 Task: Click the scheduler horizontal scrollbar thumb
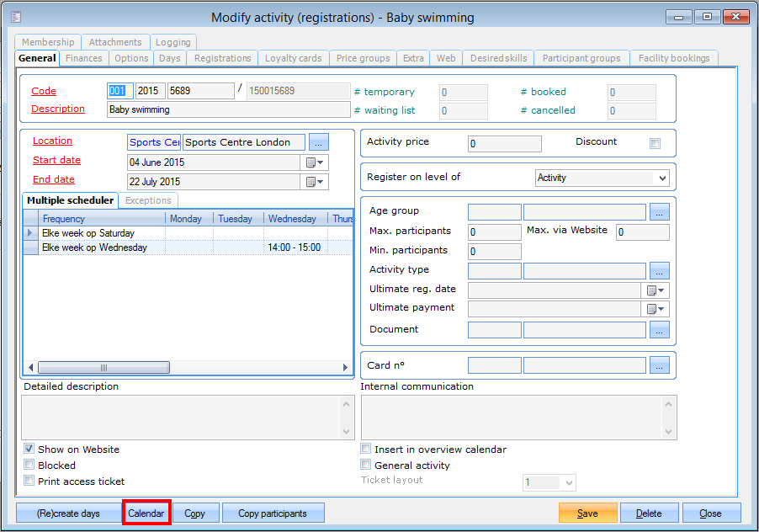(103, 368)
